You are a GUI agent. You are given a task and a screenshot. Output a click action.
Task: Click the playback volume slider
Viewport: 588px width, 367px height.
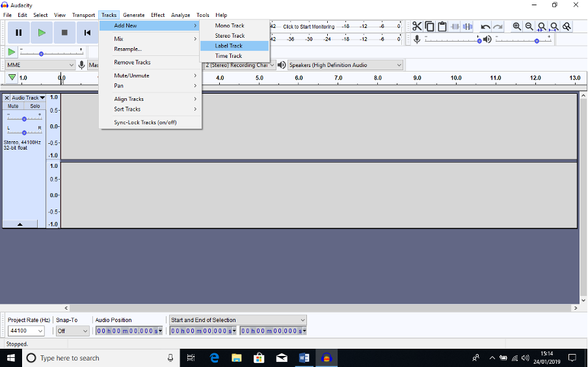click(524, 40)
